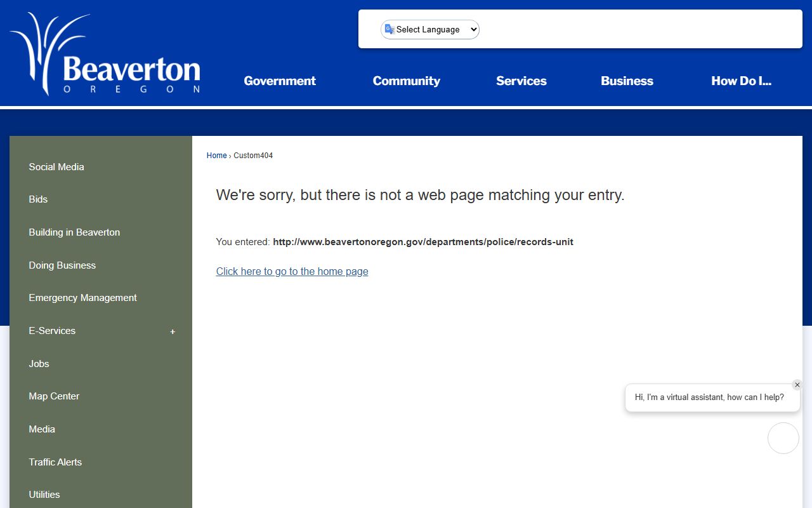Open the Services menu
The height and width of the screenshot is (508, 812).
pyautogui.click(x=521, y=81)
